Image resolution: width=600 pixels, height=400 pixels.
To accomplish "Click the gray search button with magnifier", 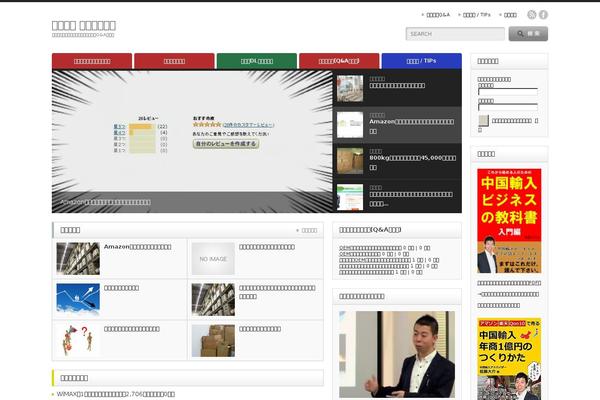I will click(528, 34).
